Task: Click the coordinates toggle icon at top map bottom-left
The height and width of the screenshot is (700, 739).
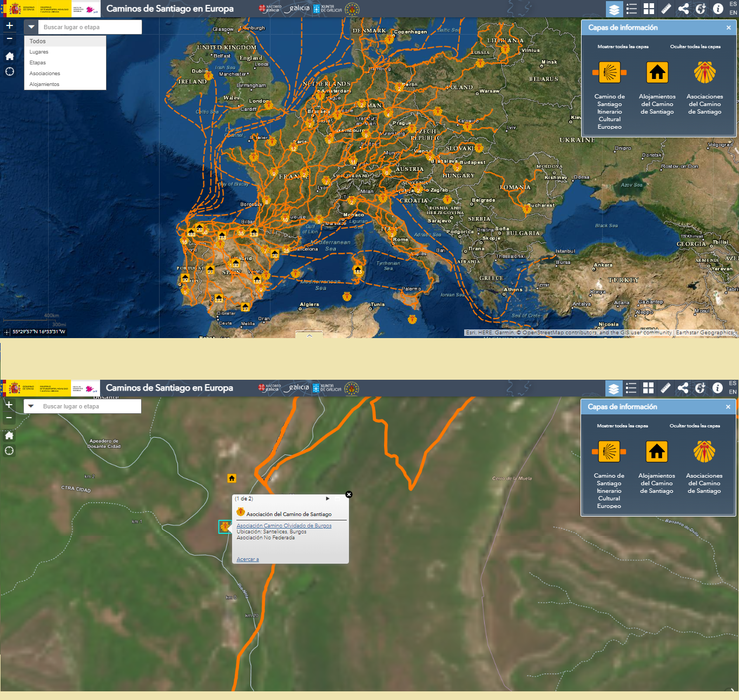Action: pos(6,332)
